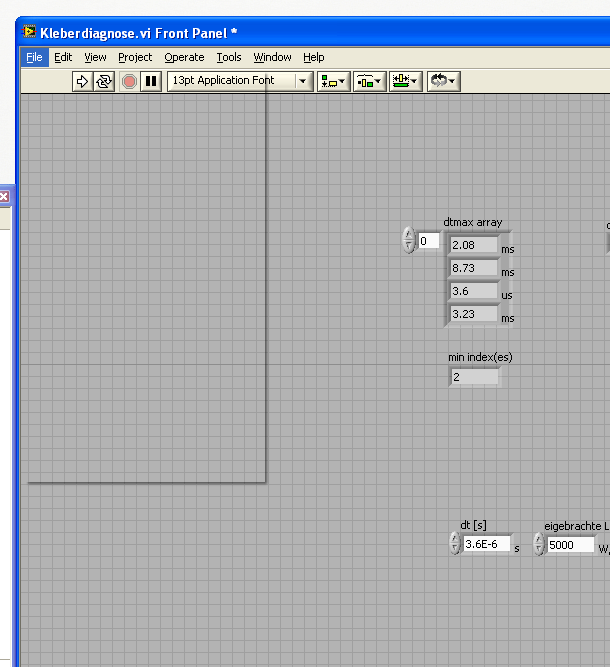Open the Align Objects dropdown
Screen dimensions: 610x667
(334, 81)
